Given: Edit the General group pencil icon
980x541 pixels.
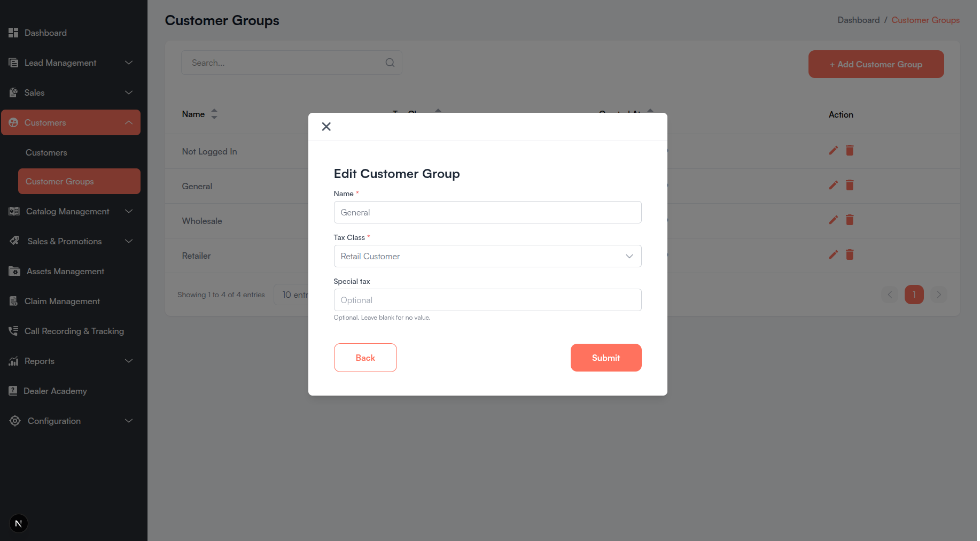Looking at the screenshot, I should tap(833, 185).
